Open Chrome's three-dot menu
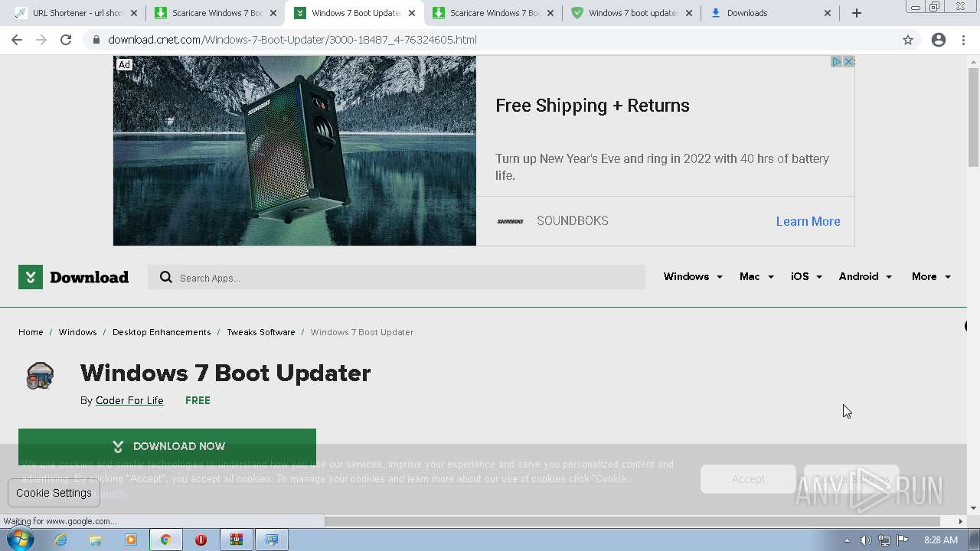980x551 pixels. tap(963, 40)
